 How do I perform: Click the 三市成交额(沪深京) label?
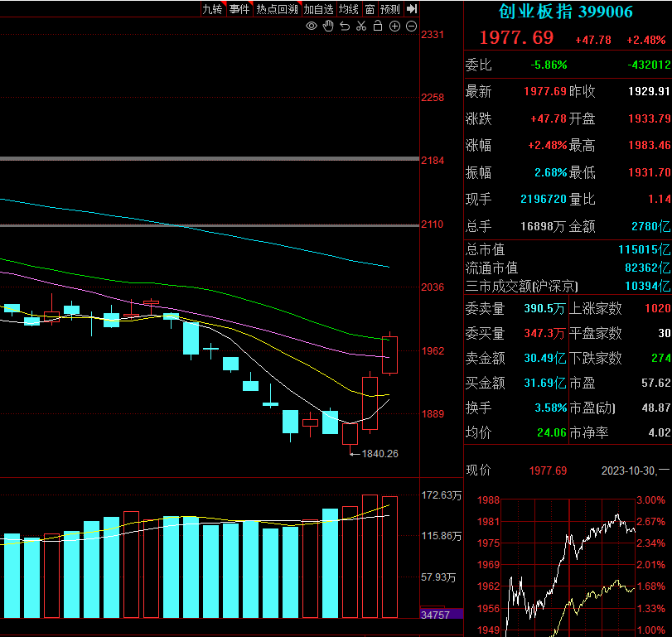(x=521, y=286)
